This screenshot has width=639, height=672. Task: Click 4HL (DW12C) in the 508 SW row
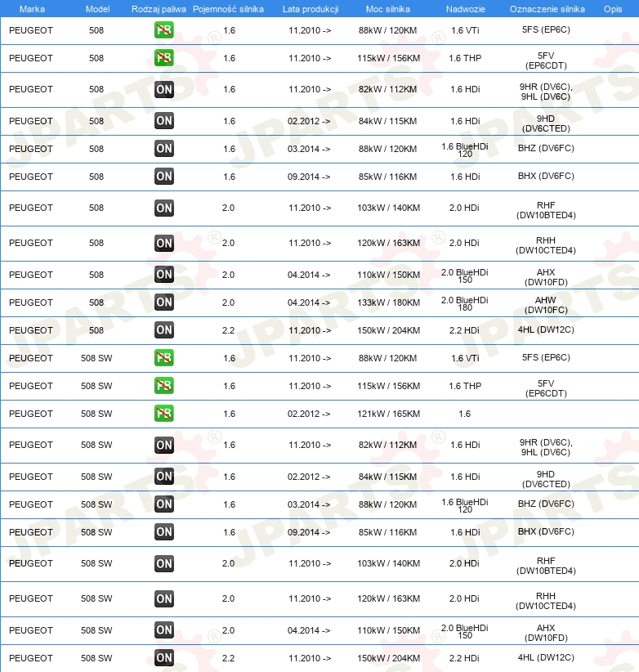pos(546,657)
